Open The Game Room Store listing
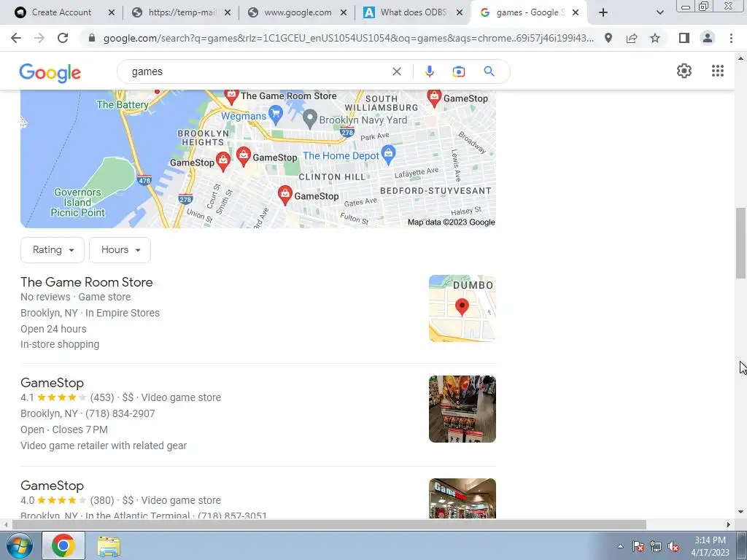This screenshot has height=560, width=747. [x=87, y=282]
